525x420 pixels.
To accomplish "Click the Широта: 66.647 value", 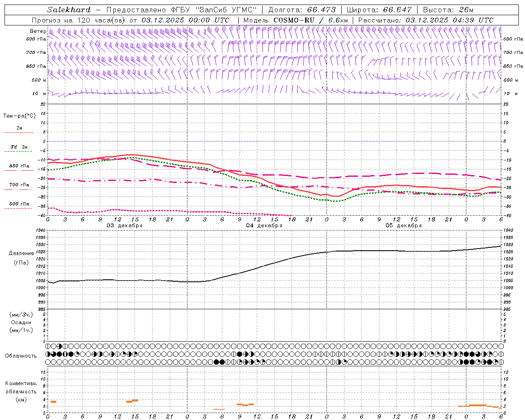I will pos(379,10).
